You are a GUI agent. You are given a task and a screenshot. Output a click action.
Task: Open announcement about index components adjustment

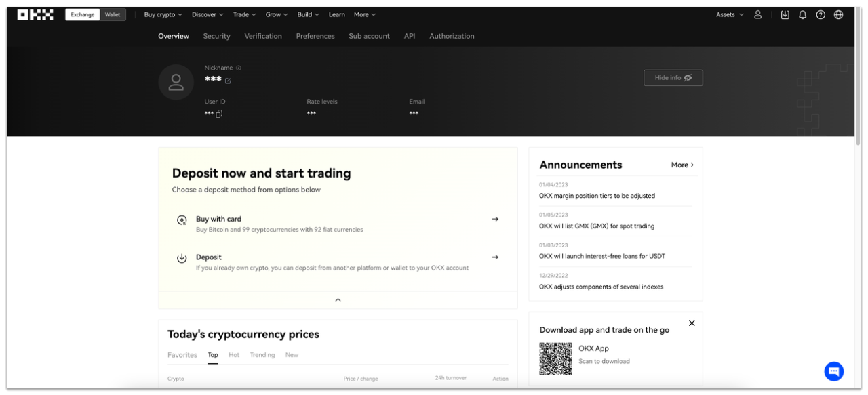601,287
